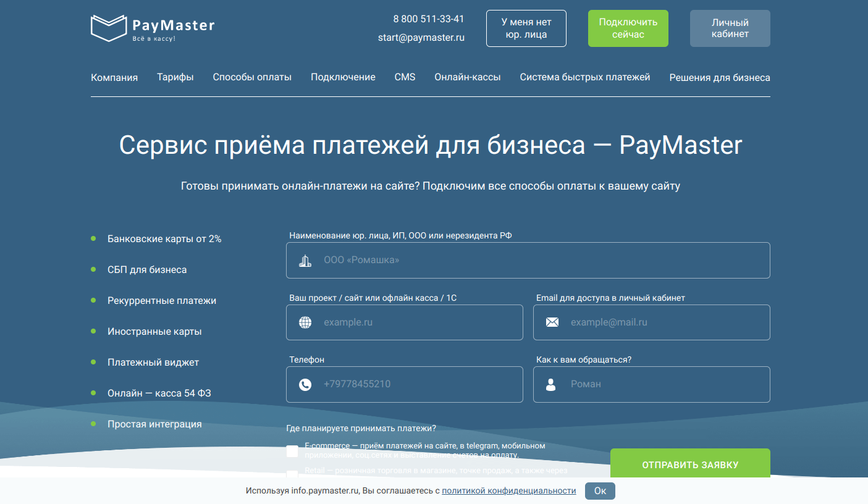Open the CMS menu item

click(x=405, y=77)
